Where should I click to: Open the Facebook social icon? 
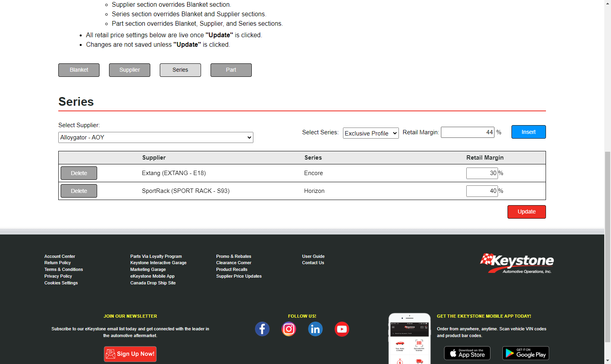(262, 329)
